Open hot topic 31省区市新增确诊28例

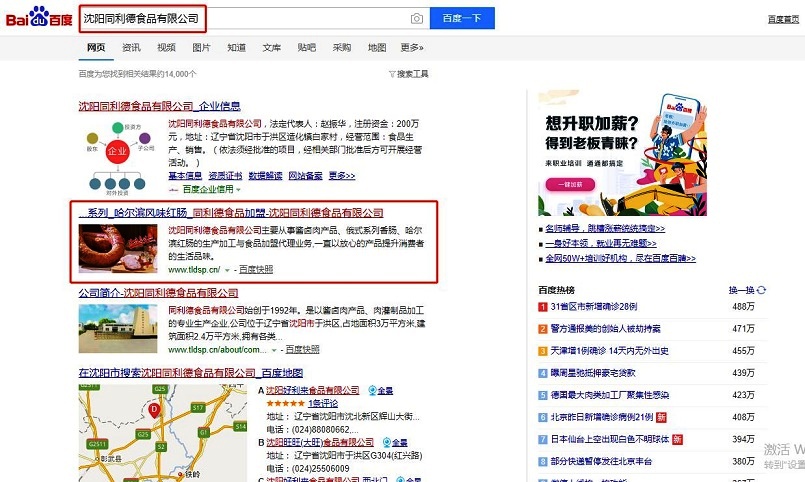click(x=593, y=306)
